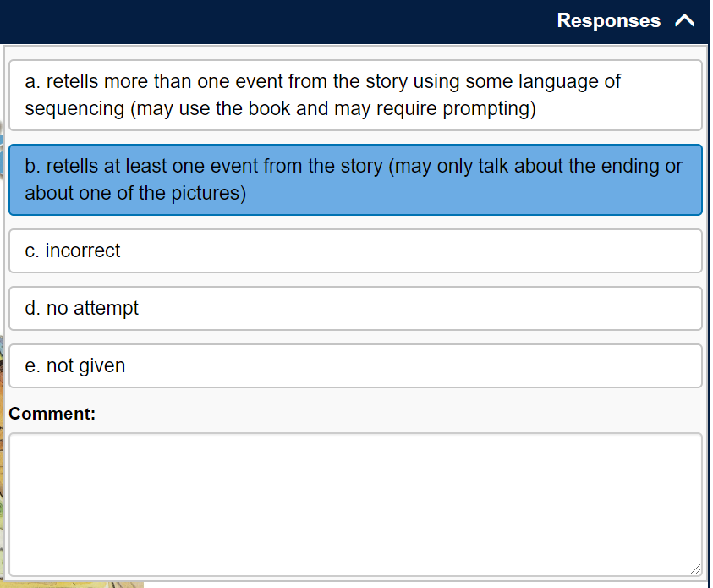Select option b about retelling one event
Viewport: 713px width, 588px height.
point(355,179)
